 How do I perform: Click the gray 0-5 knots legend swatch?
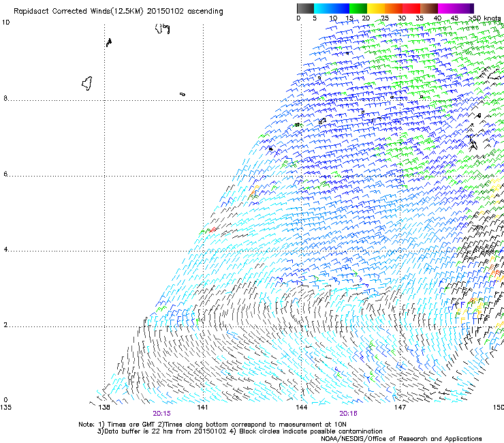305,8
